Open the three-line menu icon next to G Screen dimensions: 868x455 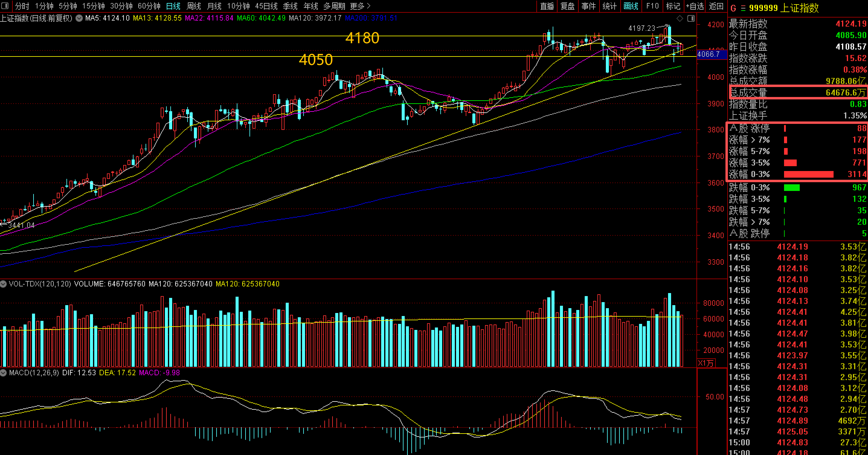tap(743, 8)
